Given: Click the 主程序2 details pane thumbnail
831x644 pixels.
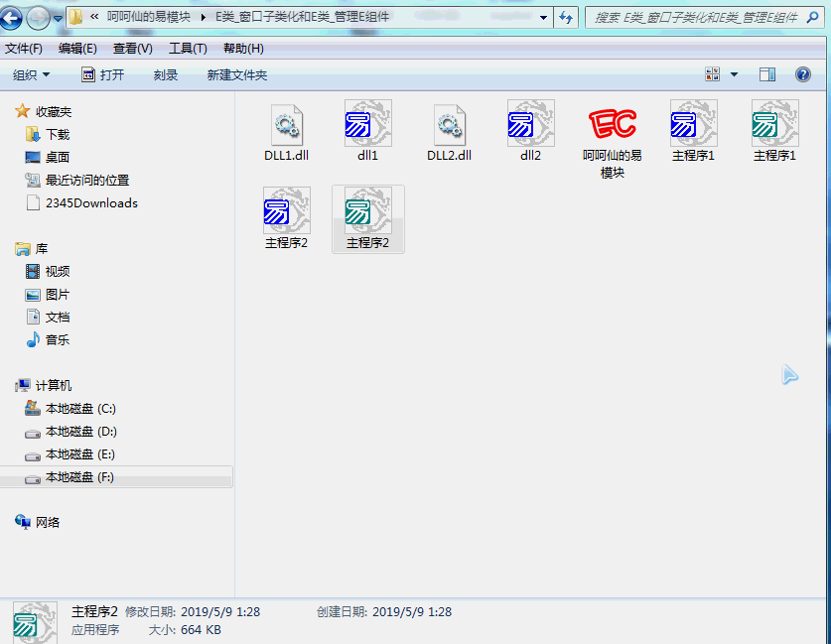Looking at the screenshot, I should pos(35,623).
